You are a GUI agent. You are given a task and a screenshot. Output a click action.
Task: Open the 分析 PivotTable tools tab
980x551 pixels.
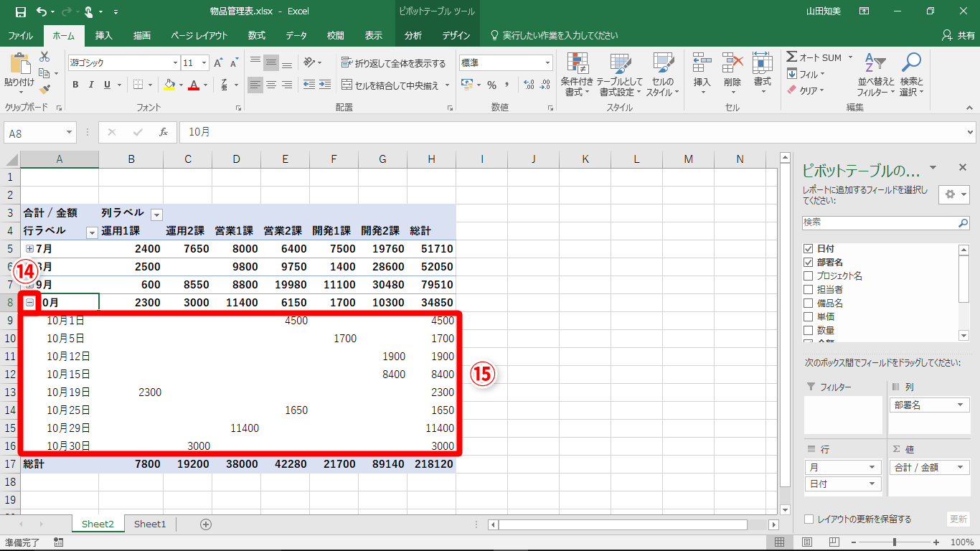click(413, 36)
